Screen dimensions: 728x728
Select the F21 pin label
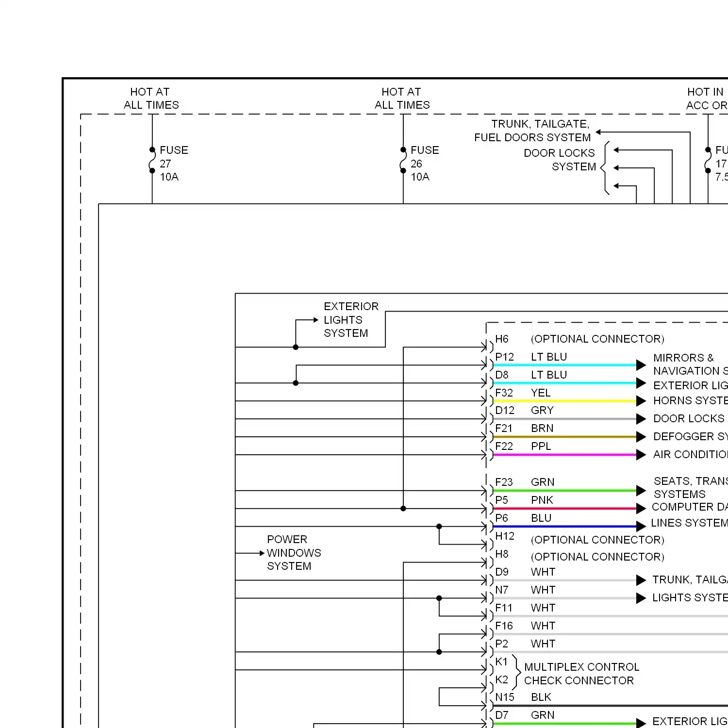pos(504,428)
